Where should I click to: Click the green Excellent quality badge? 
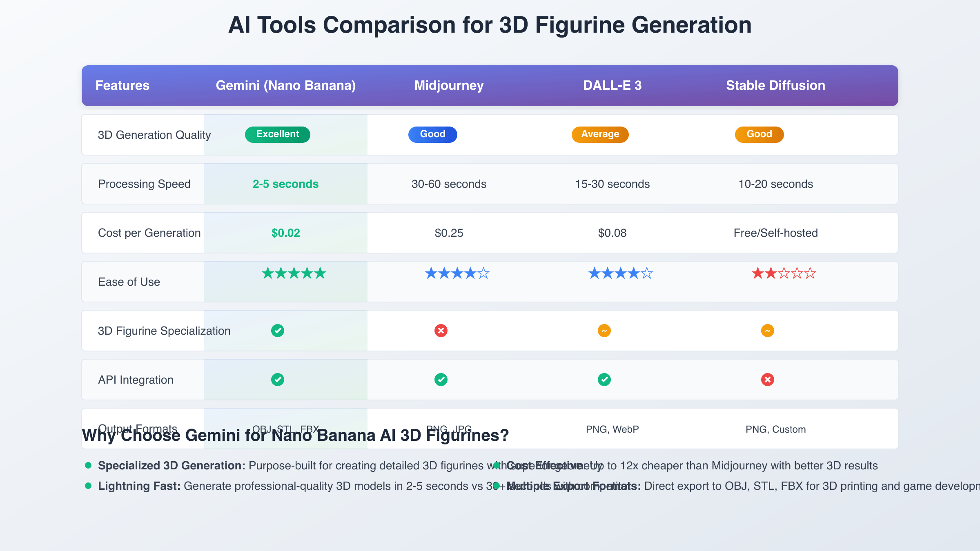click(278, 134)
